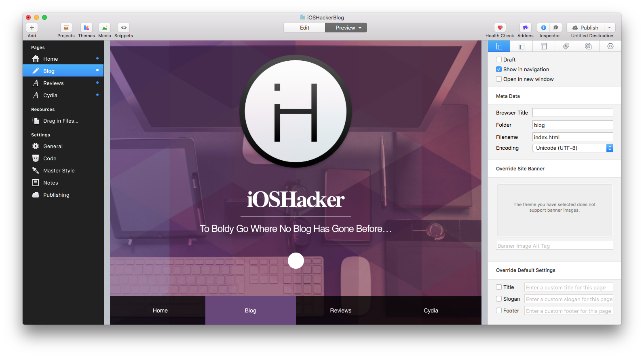
Task: Click Reviews in preview navigation
Action: pos(341,310)
